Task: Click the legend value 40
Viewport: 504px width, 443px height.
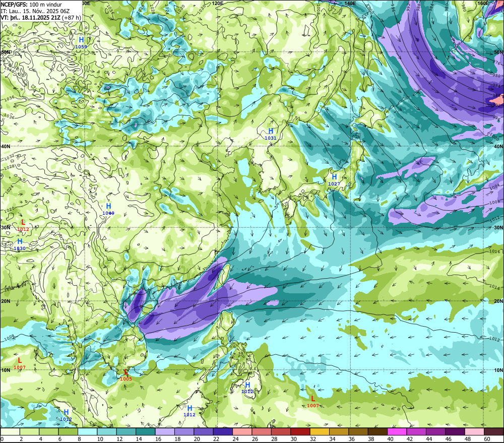Action: 390,439
